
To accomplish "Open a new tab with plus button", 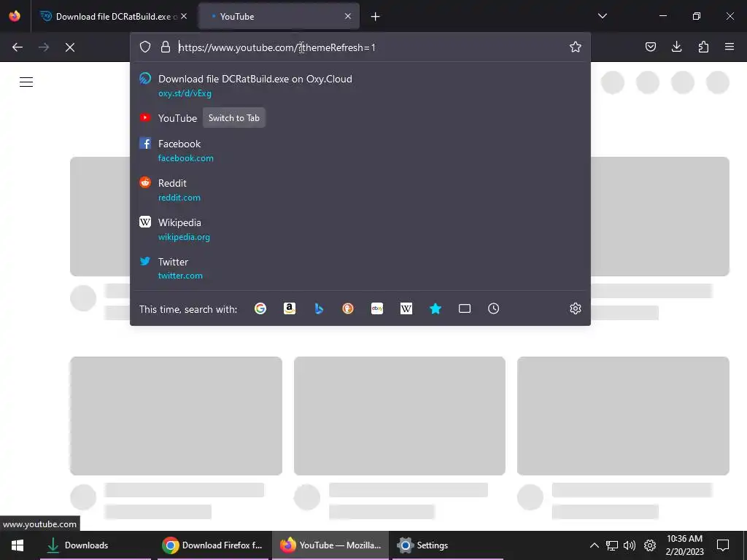I will click(376, 17).
